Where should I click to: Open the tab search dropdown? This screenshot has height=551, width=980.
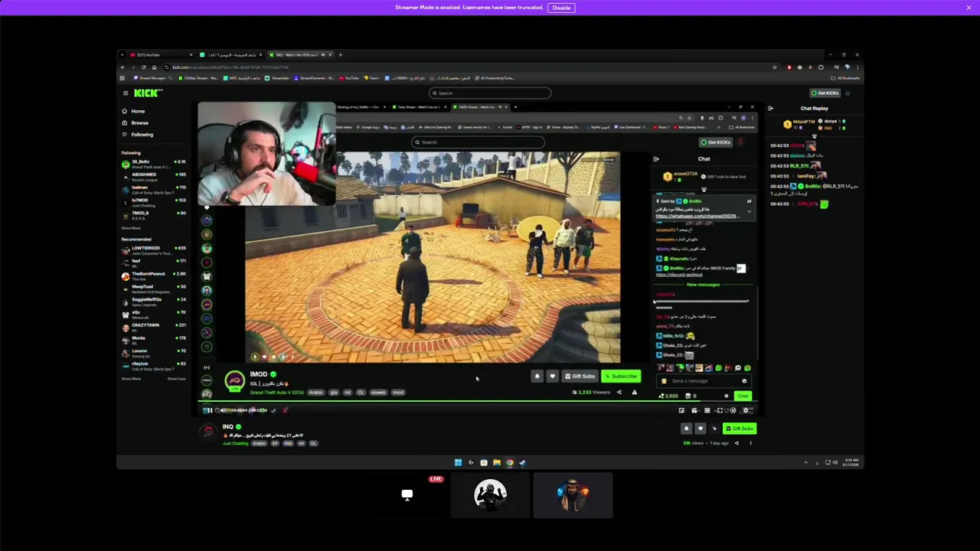point(122,55)
